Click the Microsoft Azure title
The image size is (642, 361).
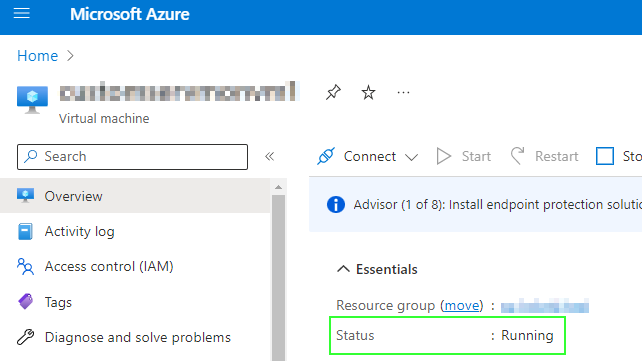coord(129,14)
